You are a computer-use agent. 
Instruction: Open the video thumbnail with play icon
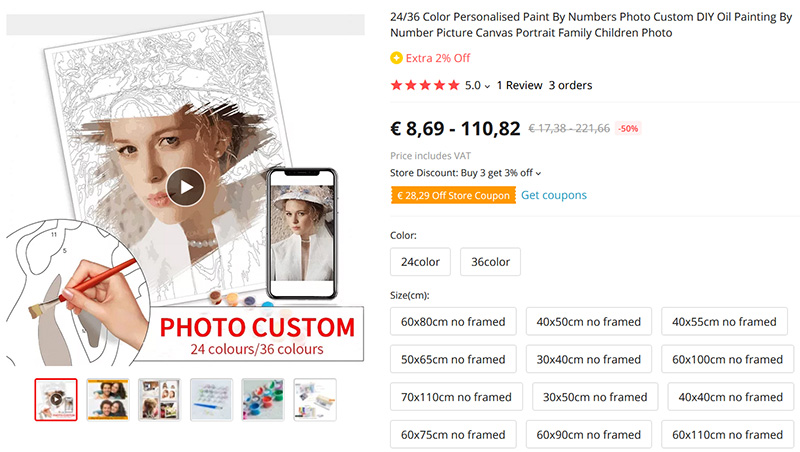tap(56, 399)
